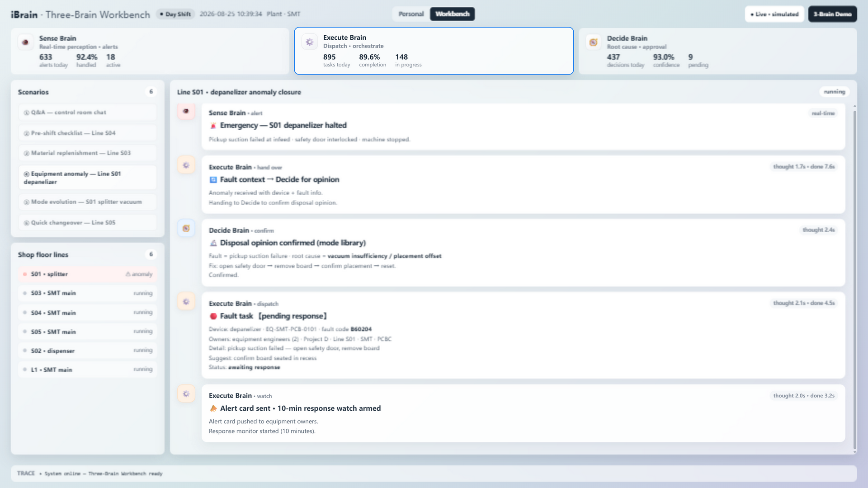Select Mode evolution S01 splitter vacuum scenario

(x=88, y=202)
